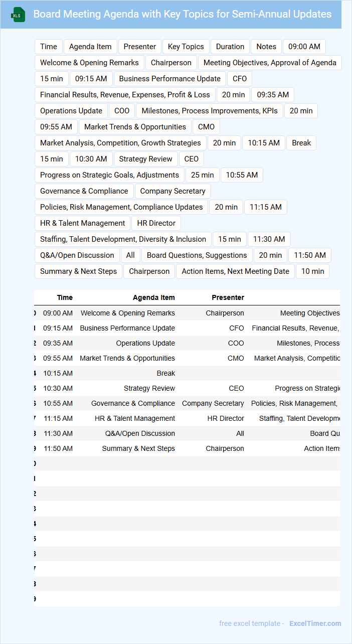Image resolution: width=352 pixels, height=644 pixels.
Task: Select the 'Presenter' tag chip
Action: 140,47
